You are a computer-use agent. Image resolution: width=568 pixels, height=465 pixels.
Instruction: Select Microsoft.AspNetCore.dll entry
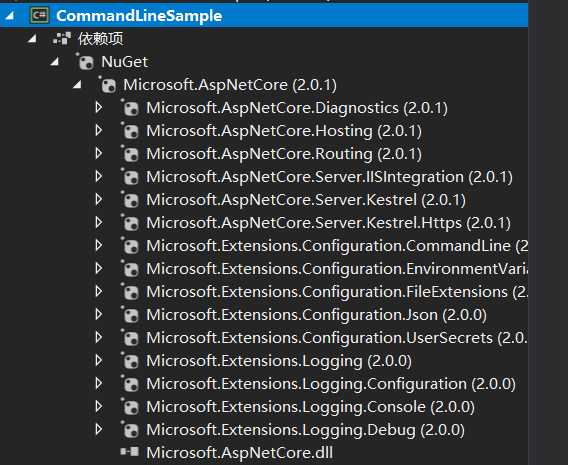pyautogui.click(x=239, y=453)
